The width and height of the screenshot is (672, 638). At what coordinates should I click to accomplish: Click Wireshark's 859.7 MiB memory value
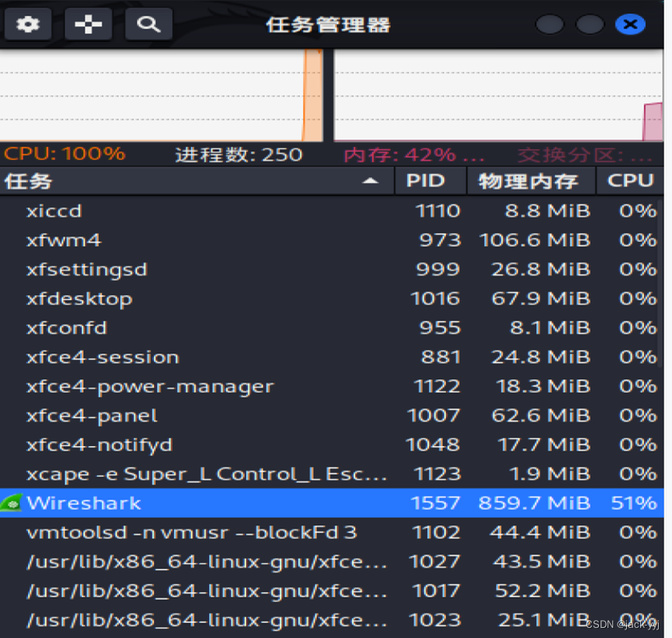(x=534, y=503)
